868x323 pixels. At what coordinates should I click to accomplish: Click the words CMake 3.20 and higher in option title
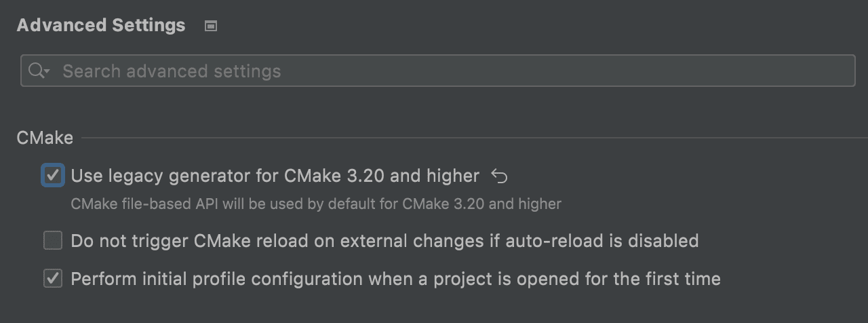(x=382, y=176)
